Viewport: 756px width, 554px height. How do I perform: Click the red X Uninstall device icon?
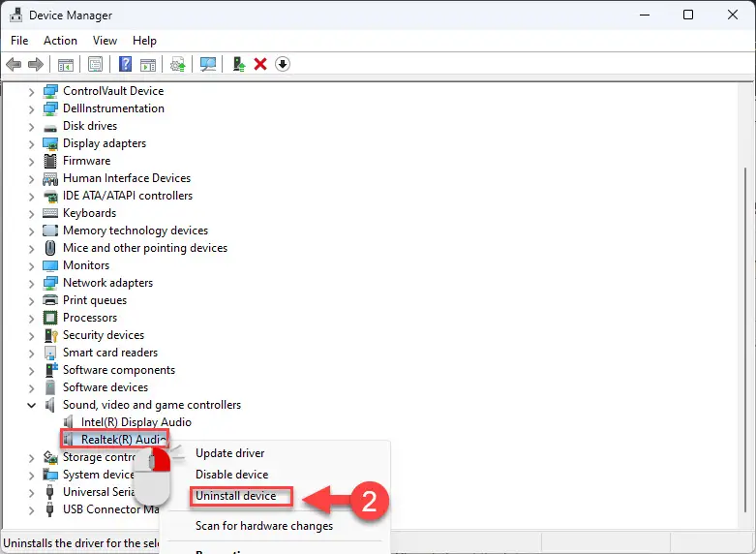260,64
